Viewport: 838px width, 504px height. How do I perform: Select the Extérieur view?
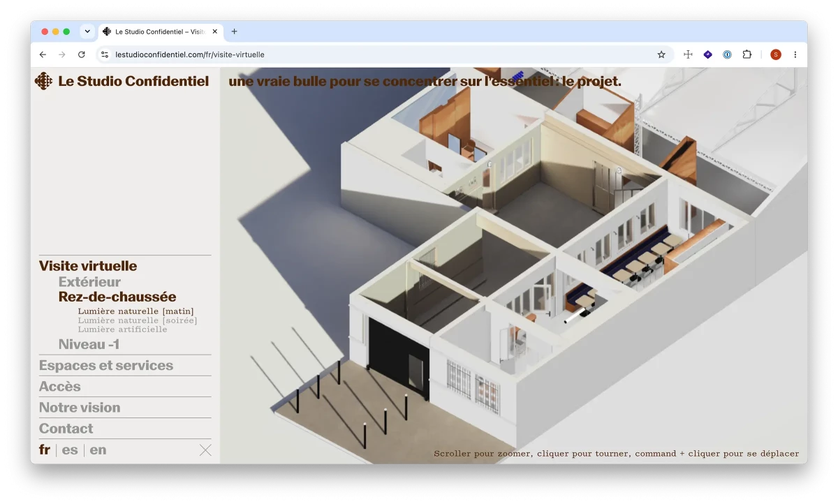[89, 282]
